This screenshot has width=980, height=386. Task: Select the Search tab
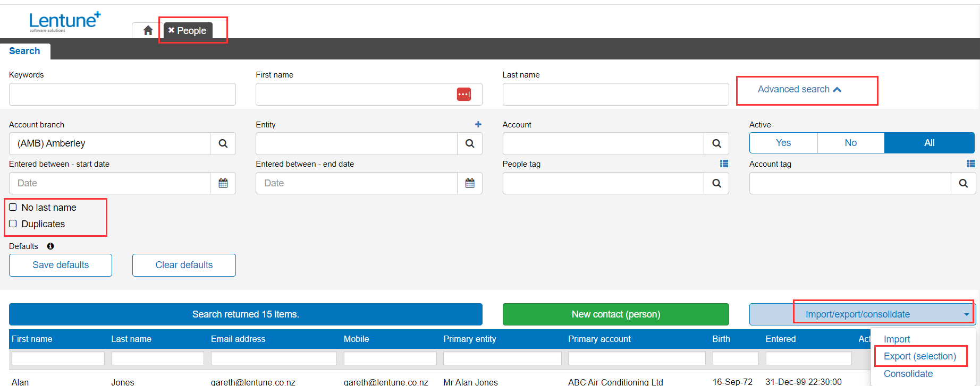pyautogui.click(x=24, y=51)
